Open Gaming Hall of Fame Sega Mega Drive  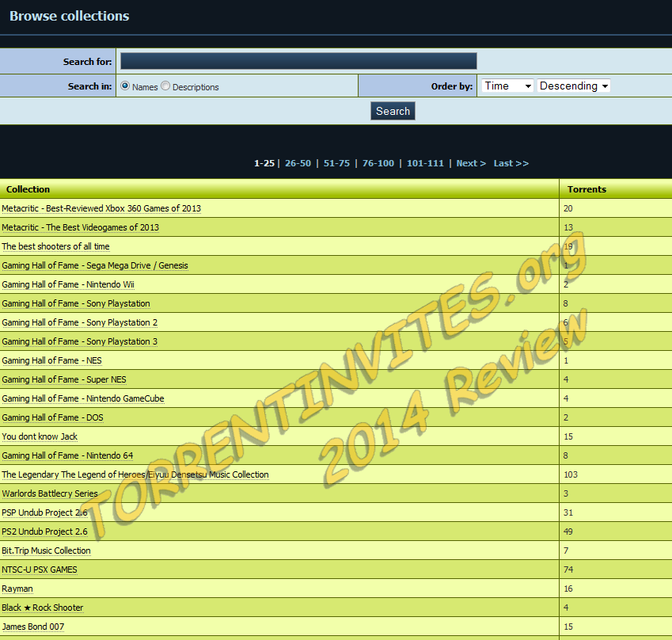click(x=95, y=265)
